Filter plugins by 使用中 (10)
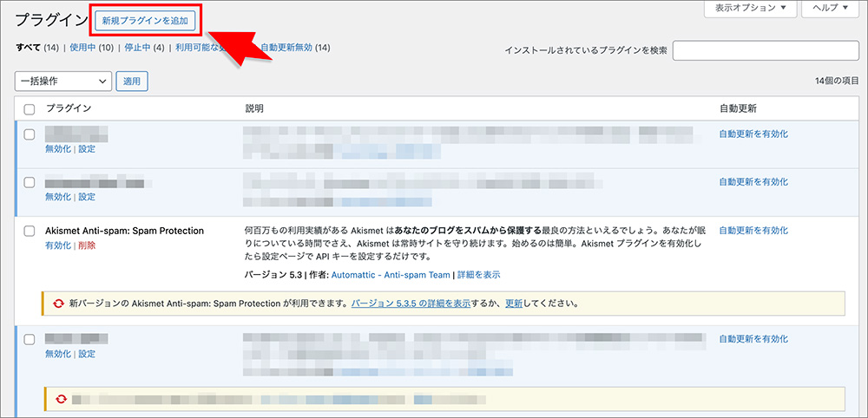Image resolution: width=868 pixels, height=418 pixels. tap(91, 48)
